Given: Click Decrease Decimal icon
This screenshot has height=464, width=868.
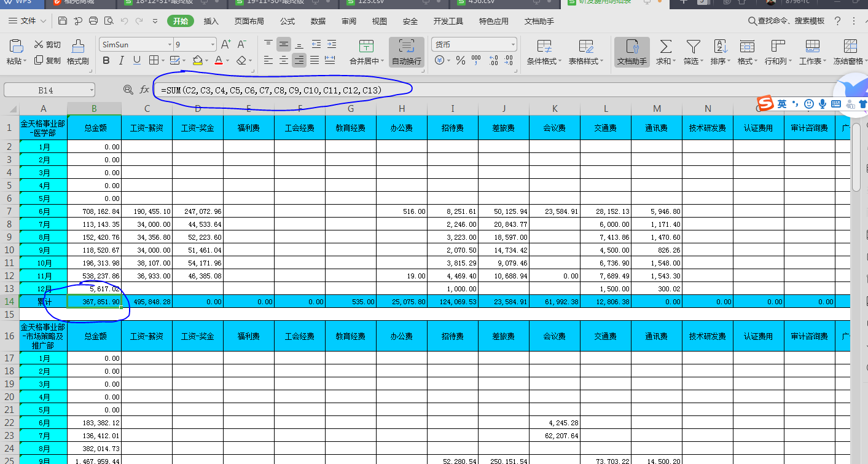Looking at the screenshot, I should pyautogui.click(x=509, y=60).
